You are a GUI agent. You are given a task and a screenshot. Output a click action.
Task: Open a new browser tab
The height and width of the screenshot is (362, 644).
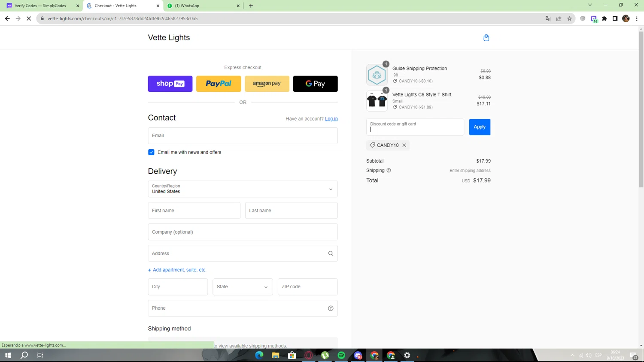pos(251,6)
